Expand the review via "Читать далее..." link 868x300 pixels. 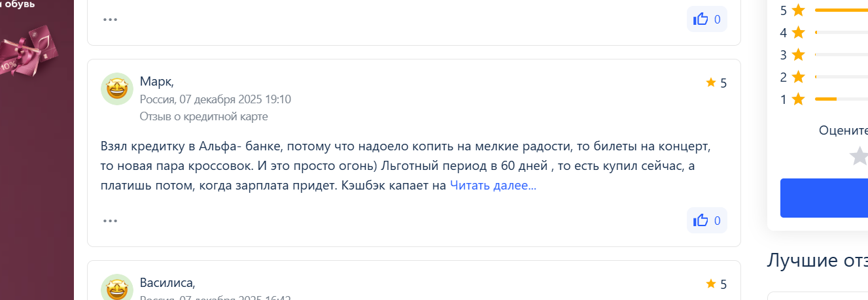click(493, 186)
